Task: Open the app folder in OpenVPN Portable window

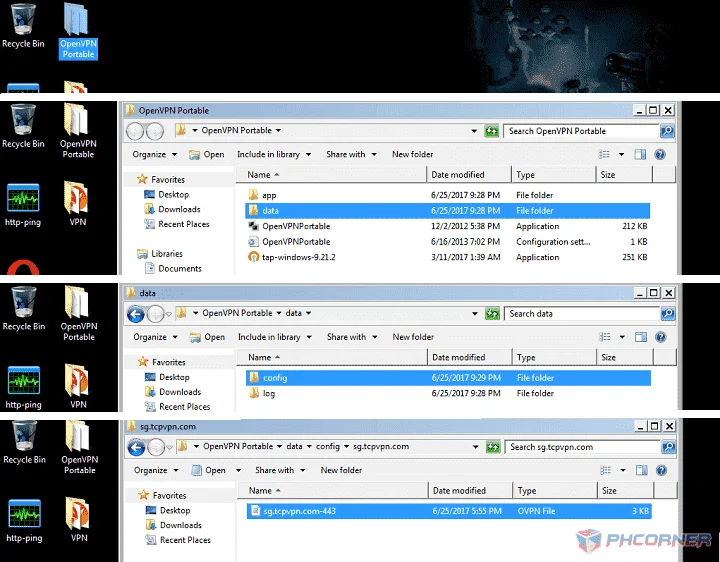Action: point(447,195)
